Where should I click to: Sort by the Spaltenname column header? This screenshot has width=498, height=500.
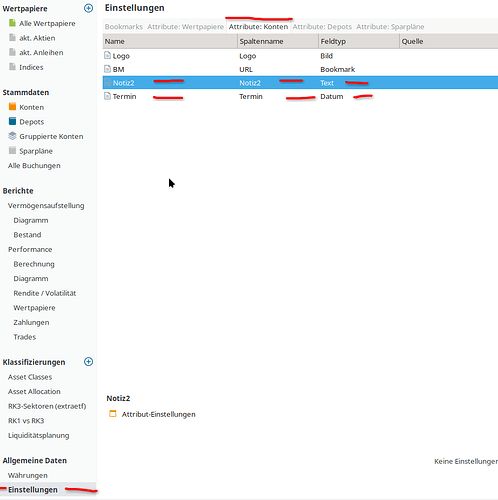278,41
